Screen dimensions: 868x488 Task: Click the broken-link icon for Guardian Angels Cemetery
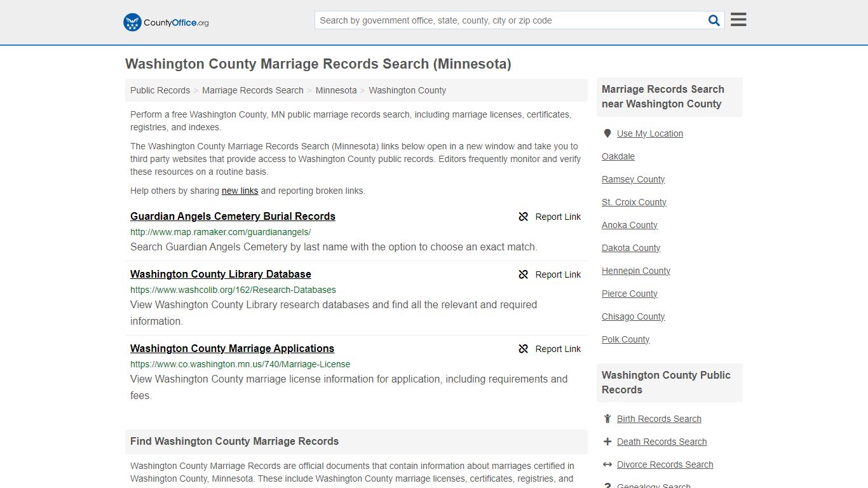coord(524,217)
